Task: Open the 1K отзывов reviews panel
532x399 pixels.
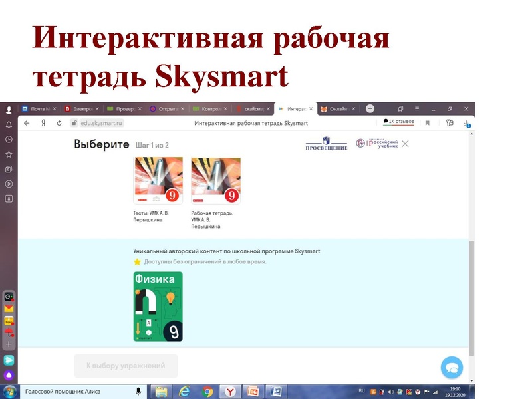Action: coord(398,122)
